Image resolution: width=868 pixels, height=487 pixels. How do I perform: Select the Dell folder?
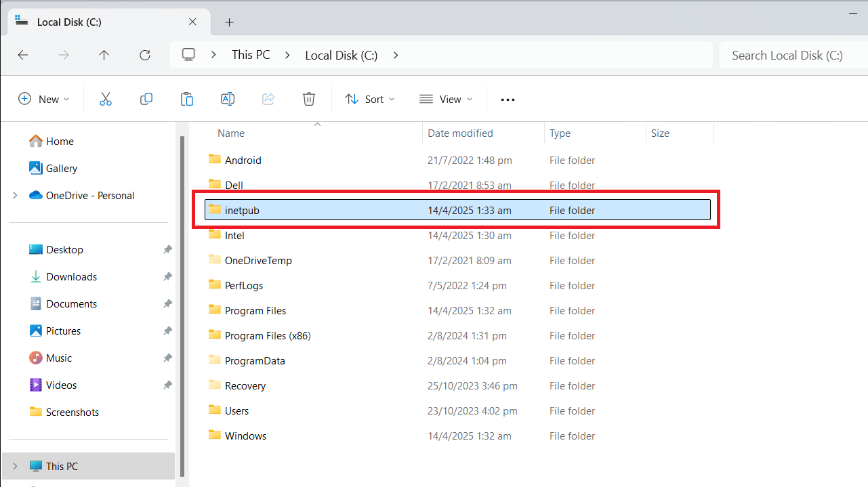[457, 185]
